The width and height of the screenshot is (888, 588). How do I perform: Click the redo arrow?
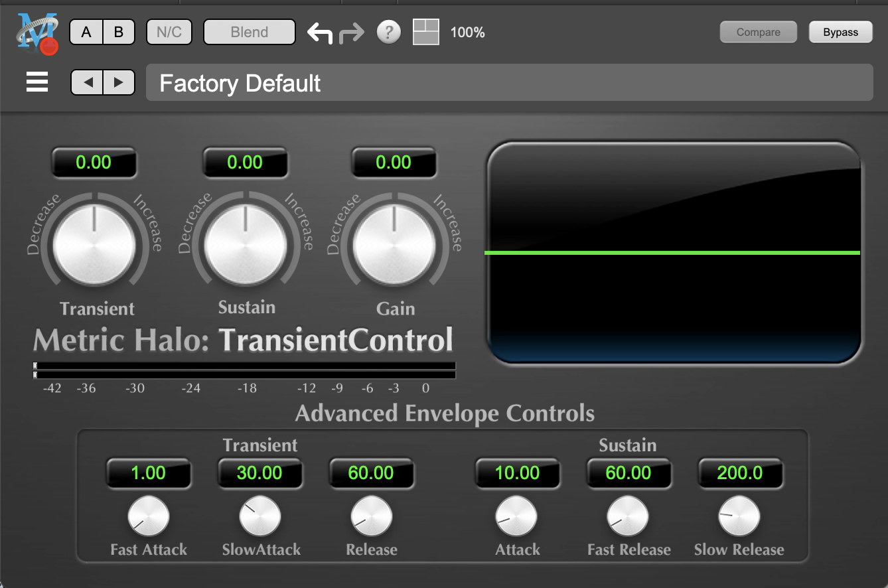(x=352, y=32)
